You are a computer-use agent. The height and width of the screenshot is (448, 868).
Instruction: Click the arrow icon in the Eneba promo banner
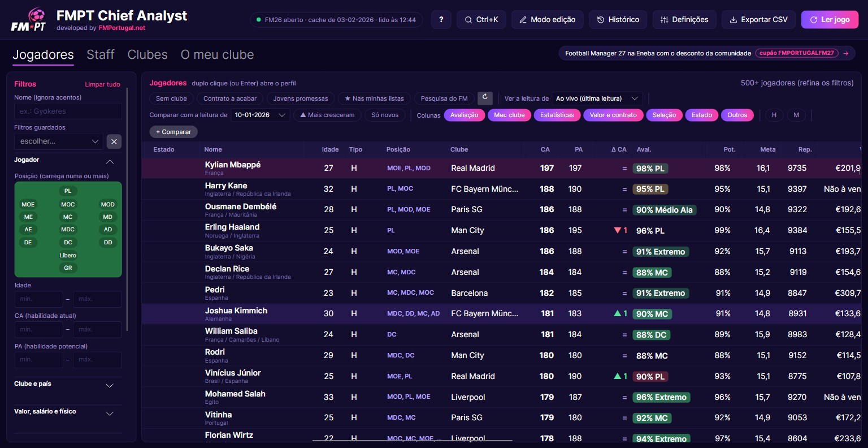tap(846, 53)
